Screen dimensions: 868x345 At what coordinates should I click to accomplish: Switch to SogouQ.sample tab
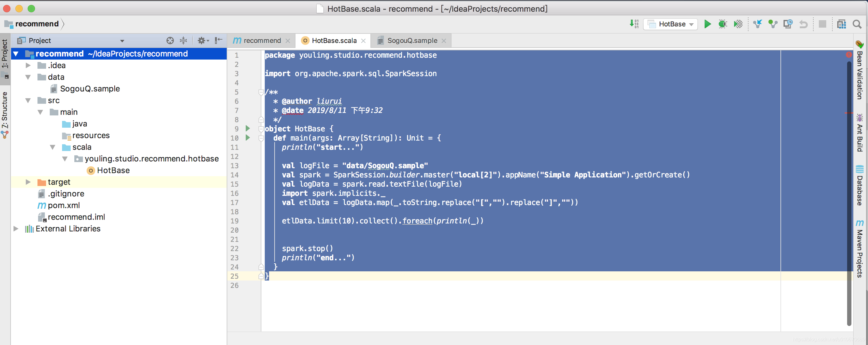[x=412, y=41]
